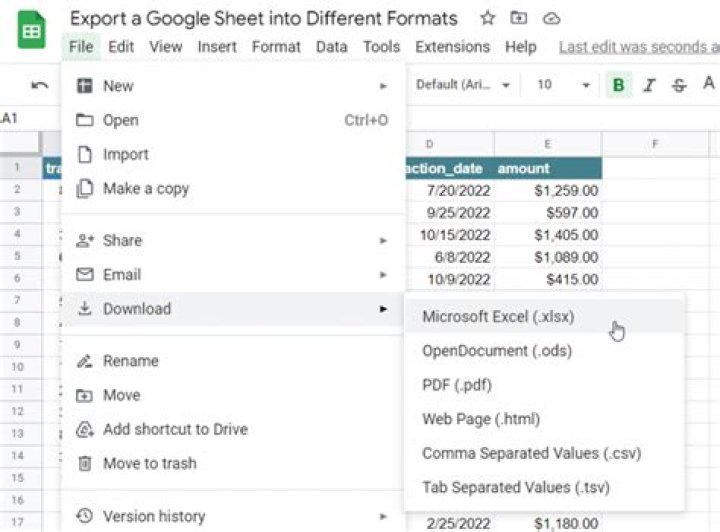The image size is (720, 532).
Task: Select Make a copy
Action: coord(233,189)
